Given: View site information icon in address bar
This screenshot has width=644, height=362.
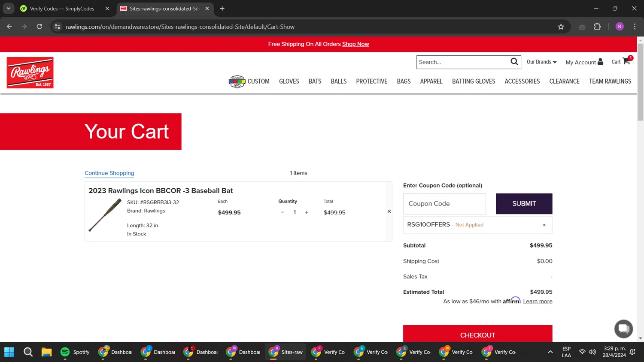Looking at the screenshot, I should coord(58,27).
